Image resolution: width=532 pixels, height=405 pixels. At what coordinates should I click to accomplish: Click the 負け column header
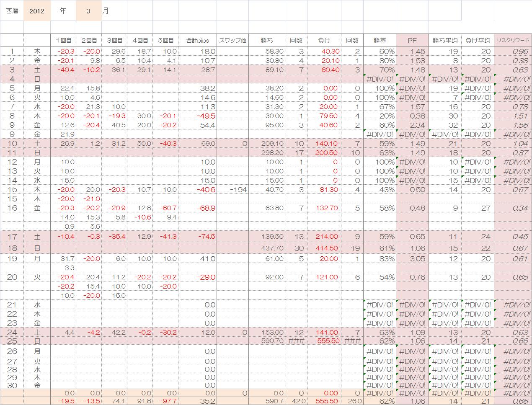tap(324, 40)
